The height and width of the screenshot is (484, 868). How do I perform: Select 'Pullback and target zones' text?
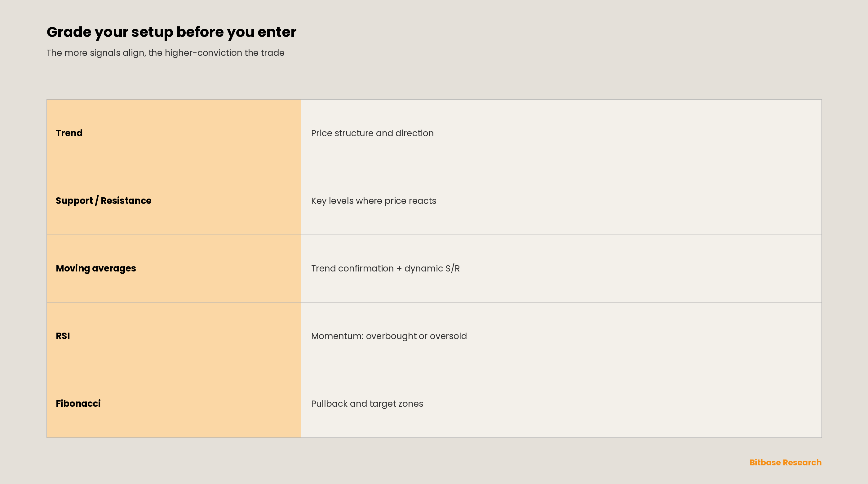367,404
